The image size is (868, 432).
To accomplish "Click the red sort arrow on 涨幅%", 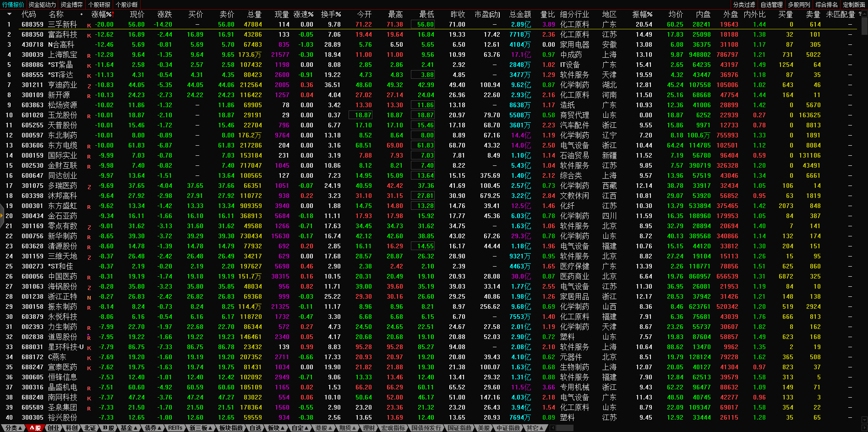I will [x=112, y=14].
